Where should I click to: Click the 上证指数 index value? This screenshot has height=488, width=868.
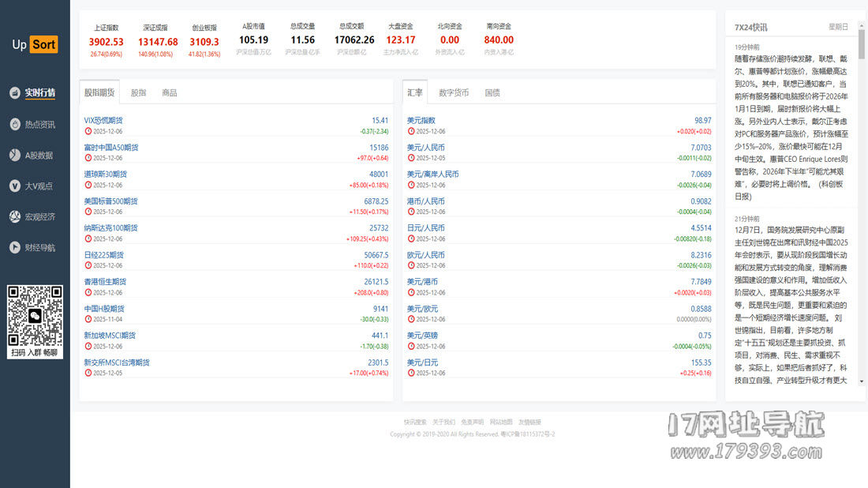[x=106, y=41]
